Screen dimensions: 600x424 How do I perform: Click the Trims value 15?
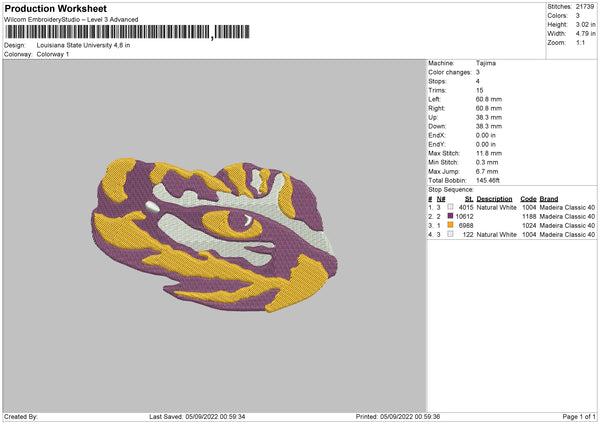coord(480,90)
